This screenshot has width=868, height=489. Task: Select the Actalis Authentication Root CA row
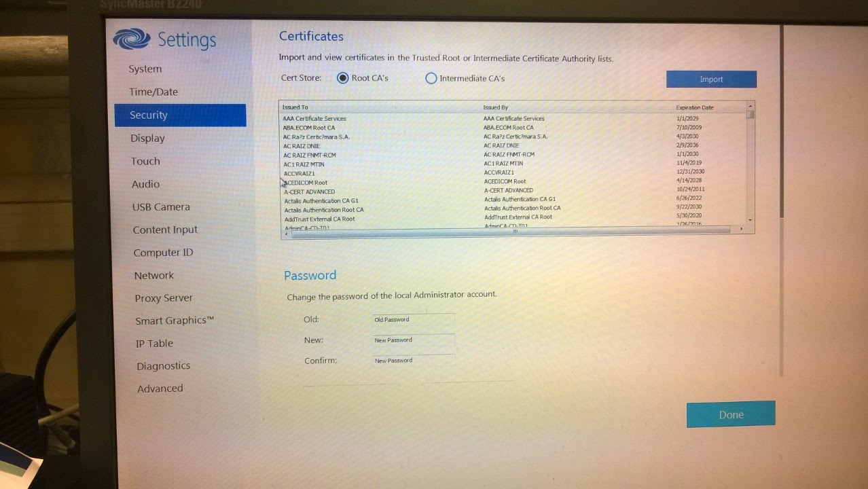point(513,209)
